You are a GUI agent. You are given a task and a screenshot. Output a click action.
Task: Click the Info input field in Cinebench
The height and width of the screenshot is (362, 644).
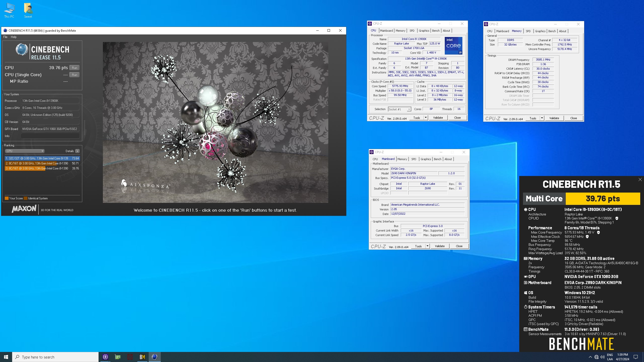50,136
